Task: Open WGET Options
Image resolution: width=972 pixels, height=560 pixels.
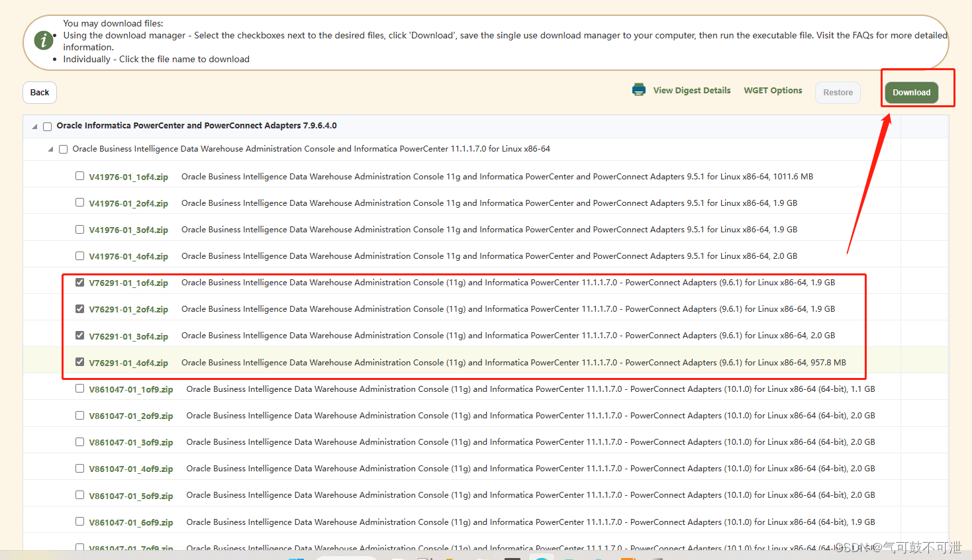Action: pyautogui.click(x=773, y=91)
